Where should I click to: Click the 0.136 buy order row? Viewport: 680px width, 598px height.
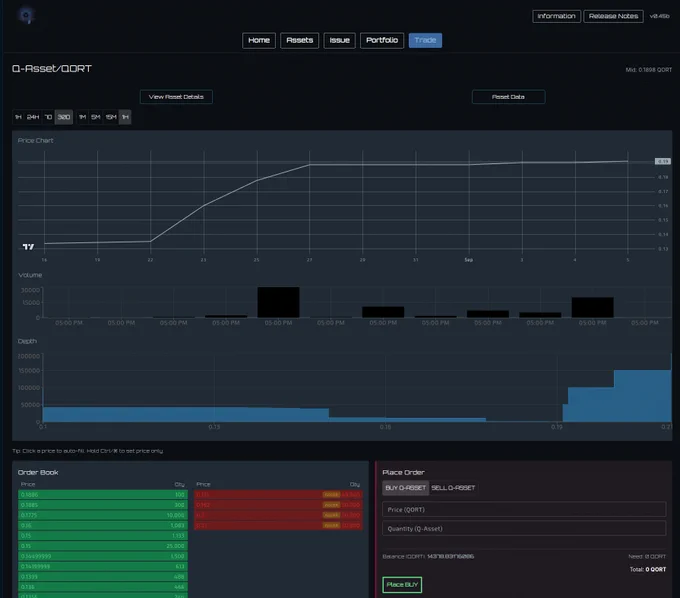pyautogui.click(x=103, y=587)
